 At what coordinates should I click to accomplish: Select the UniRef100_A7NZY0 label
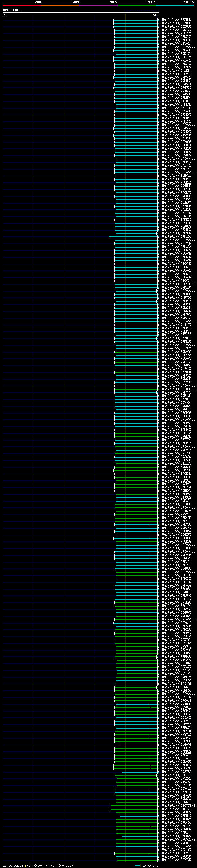coord(176,33)
